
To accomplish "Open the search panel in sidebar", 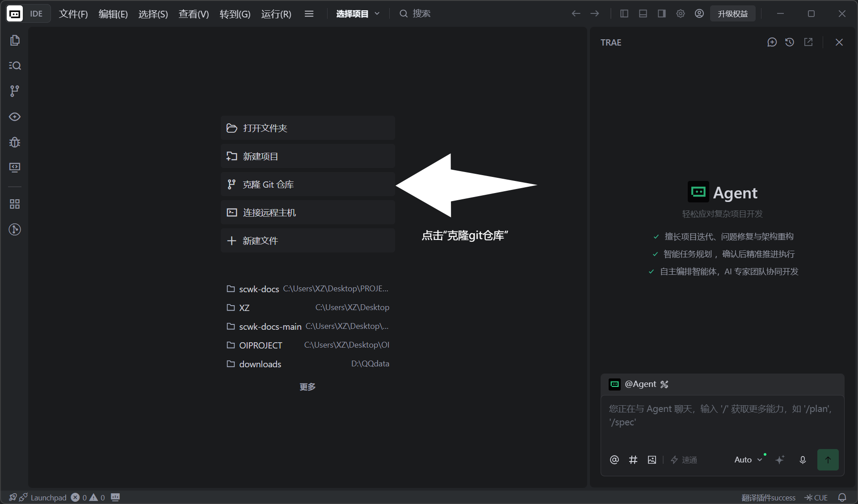I will click(x=15, y=66).
